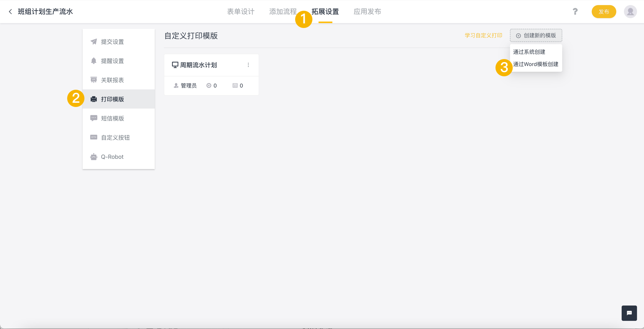
Task: Choose 通过Word模板创建 from the dropdown
Action: click(x=536, y=64)
